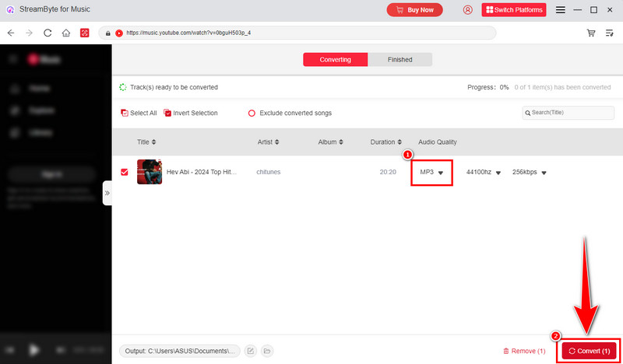The image size is (623, 364).
Task: Open the user account icon
Action: pyautogui.click(x=468, y=10)
